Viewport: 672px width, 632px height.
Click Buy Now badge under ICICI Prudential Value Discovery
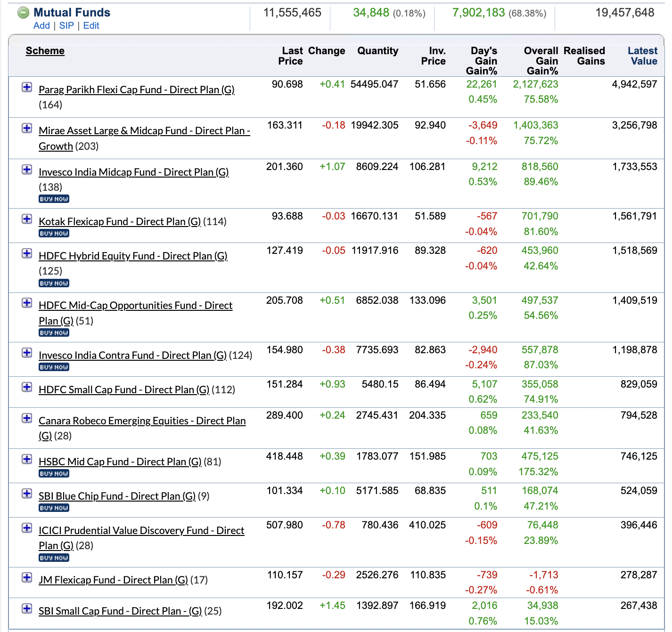pyautogui.click(x=54, y=558)
